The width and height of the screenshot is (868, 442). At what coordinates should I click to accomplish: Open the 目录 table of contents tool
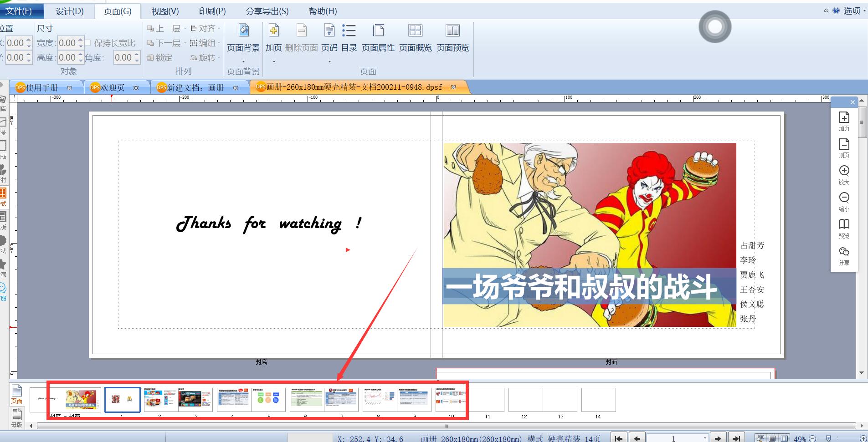pyautogui.click(x=349, y=38)
